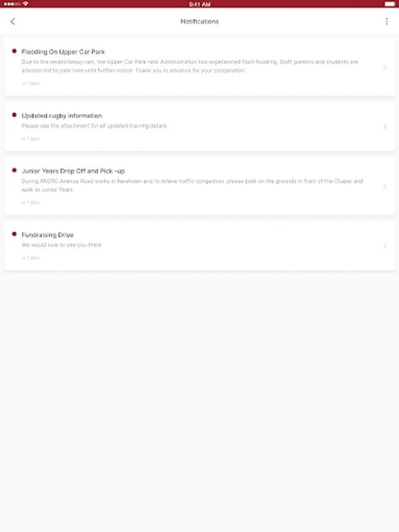
Task: Select the Notifications header title
Action: pos(200,21)
